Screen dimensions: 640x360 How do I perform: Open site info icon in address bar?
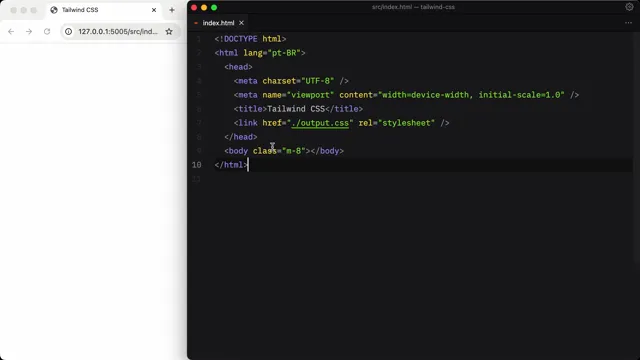pyautogui.click(x=69, y=31)
